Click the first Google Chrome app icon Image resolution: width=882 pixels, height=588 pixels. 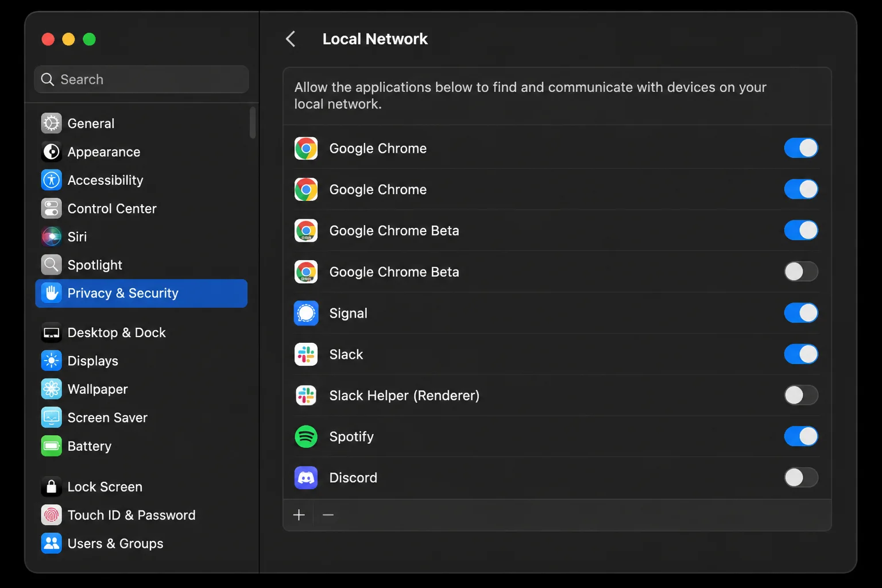306,148
